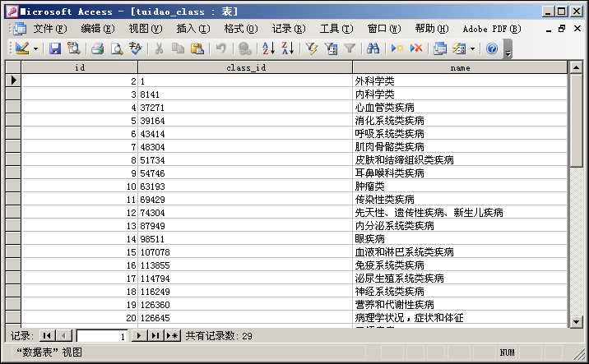Screen dimensions: 589x364
Task: Click the cell 耳鼻喉科类疾病
Action: click(460, 173)
